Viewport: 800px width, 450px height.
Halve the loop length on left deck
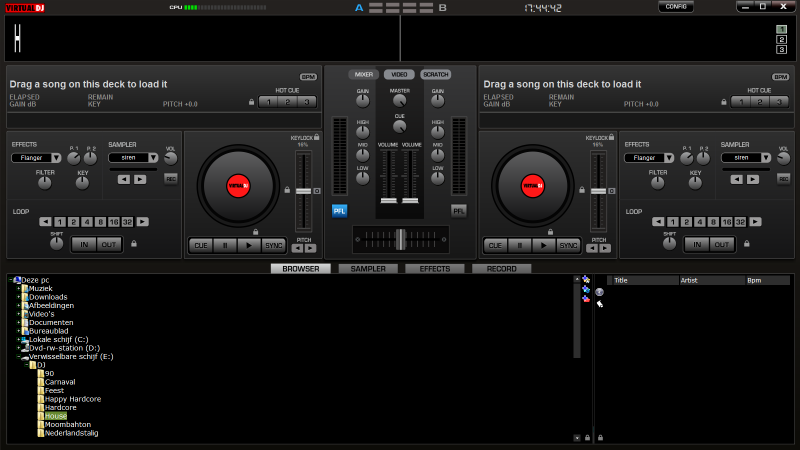point(45,221)
